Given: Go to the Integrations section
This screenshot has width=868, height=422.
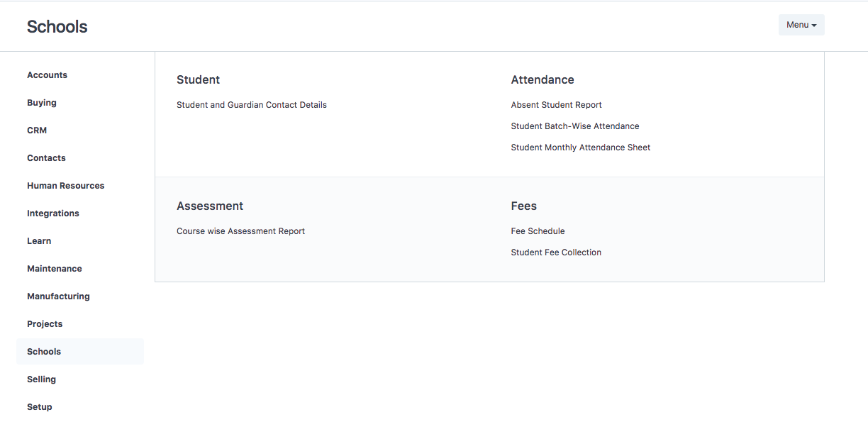Looking at the screenshot, I should tap(52, 213).
